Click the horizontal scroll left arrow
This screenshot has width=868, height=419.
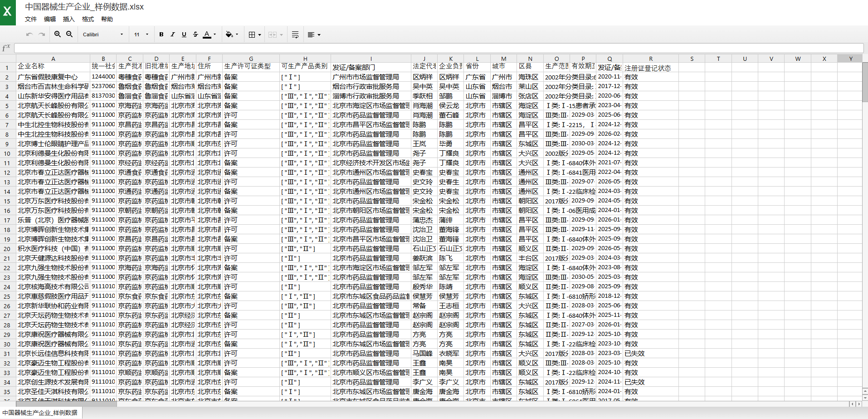pyautogui.click(x=852, y=404)
